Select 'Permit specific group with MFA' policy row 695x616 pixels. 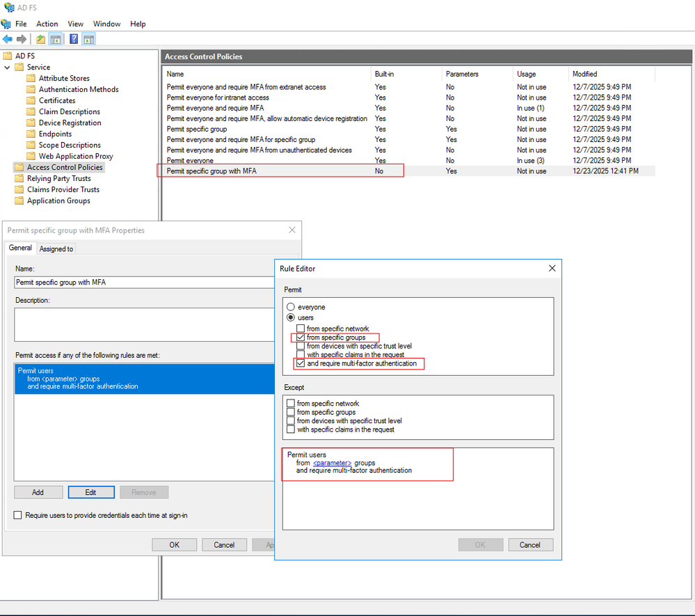tap(408, 171)
